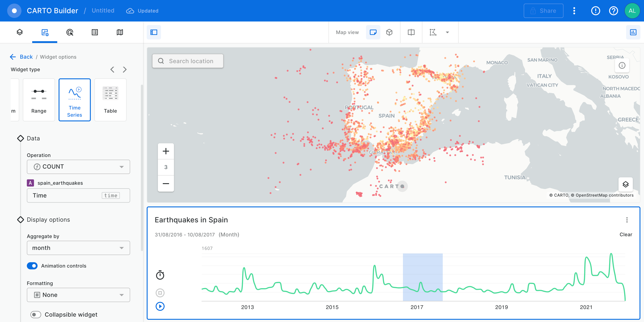The width and height of the screenshot is (644, 322).
Task: Select the 2D map view
Action: [373, 32]
